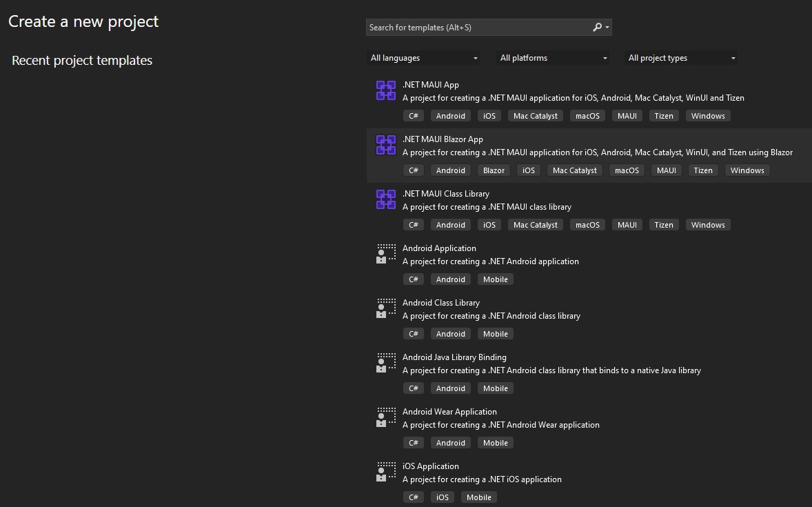The width and height of the screenshot is (812, 507).
Task: Select the Android Wear Application title
Action: (x=449, y=412)
